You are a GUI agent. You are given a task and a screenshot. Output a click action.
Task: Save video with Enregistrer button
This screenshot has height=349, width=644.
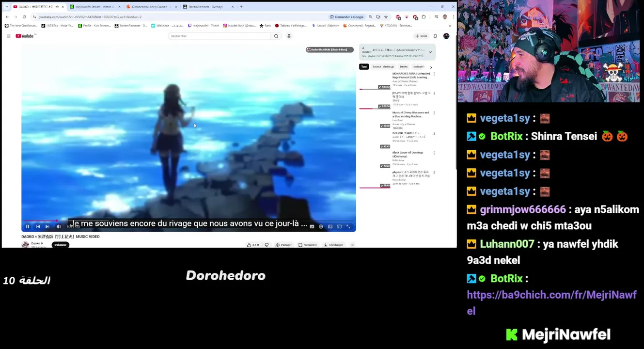308,245
